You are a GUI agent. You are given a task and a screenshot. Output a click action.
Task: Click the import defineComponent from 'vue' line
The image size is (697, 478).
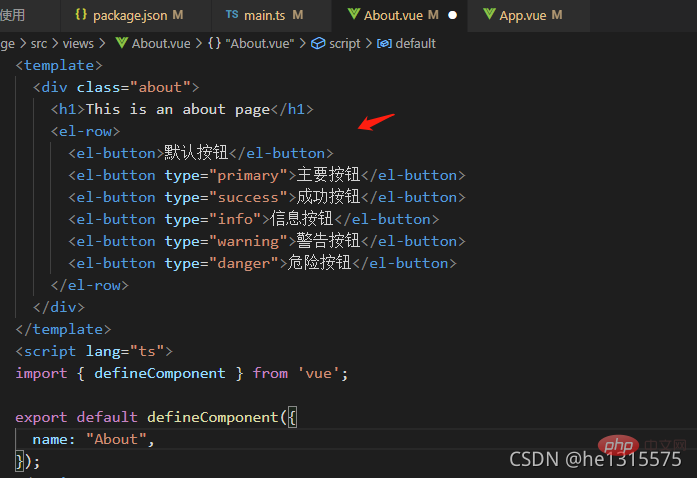pyautogui.click(x=182, y=374)
